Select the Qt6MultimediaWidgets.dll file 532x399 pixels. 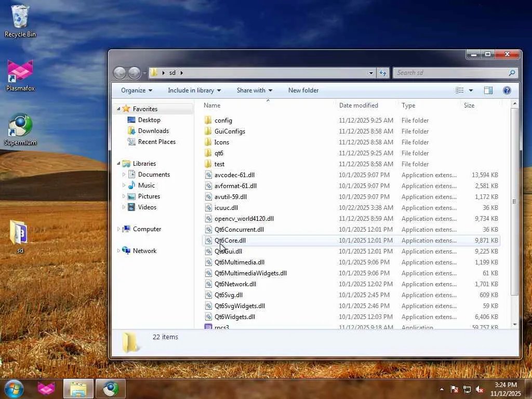point(351,273)
